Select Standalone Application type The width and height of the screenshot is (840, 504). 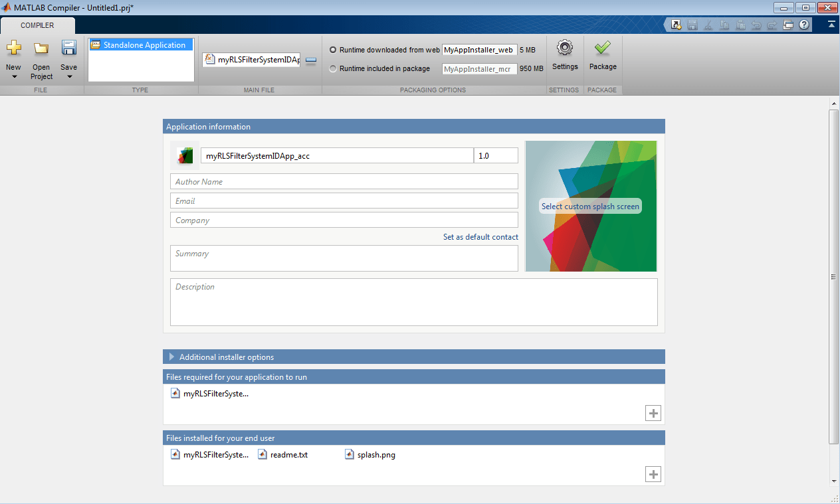point(140,45)
